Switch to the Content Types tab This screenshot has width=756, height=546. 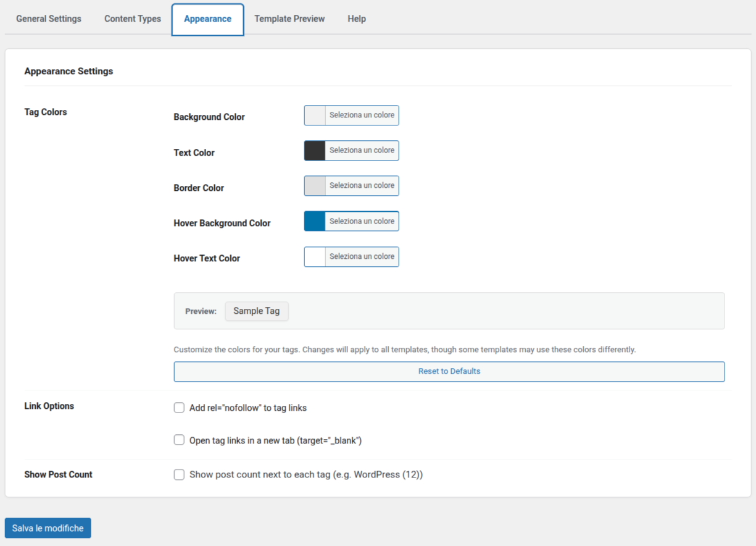point(133,19)
